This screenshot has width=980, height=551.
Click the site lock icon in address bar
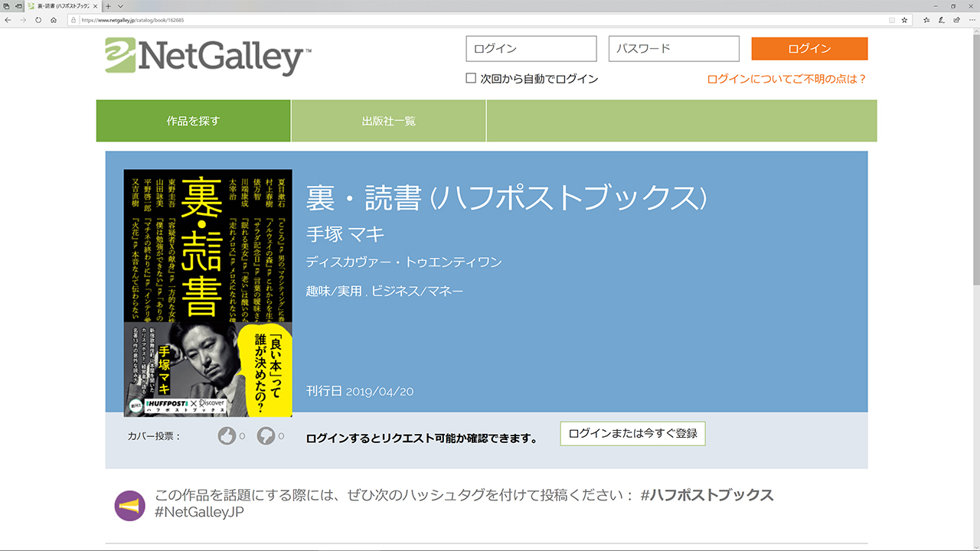click(x=73, y=20)
